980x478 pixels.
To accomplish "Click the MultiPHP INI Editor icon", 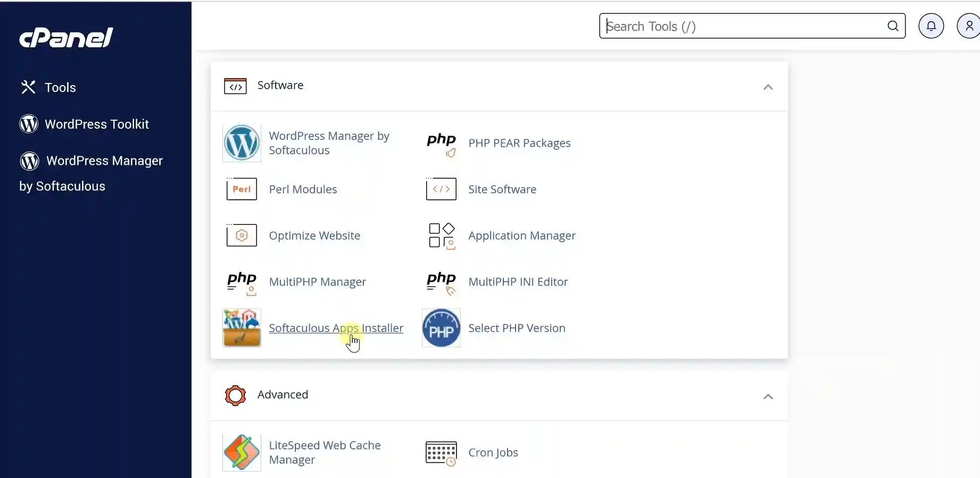I will [x=442, y=283].
